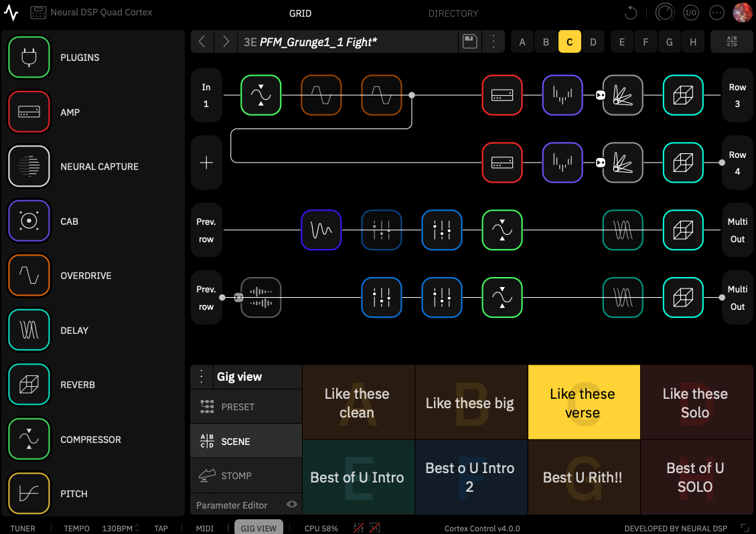Open the first Multi Out output selector
This screenshot has width=756, height=534.
tap(737, 230)
